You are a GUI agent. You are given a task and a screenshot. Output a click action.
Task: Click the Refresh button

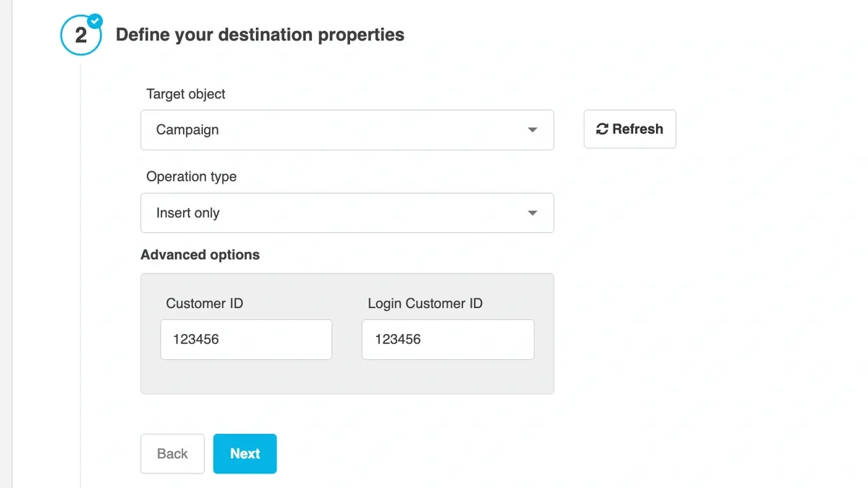coord(629,129)
